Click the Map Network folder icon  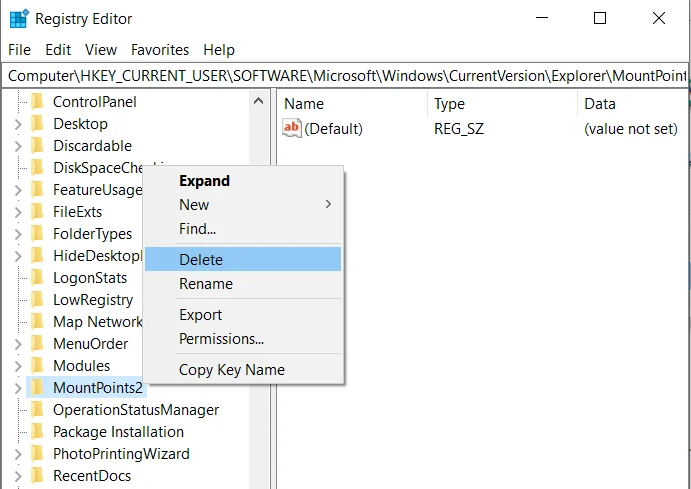(x=38, y=322)
